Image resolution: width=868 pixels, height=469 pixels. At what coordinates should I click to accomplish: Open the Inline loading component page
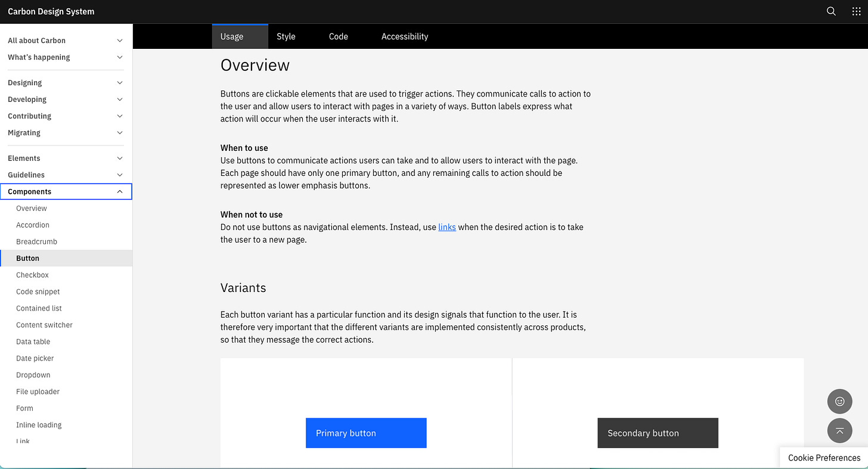(66, 425)
